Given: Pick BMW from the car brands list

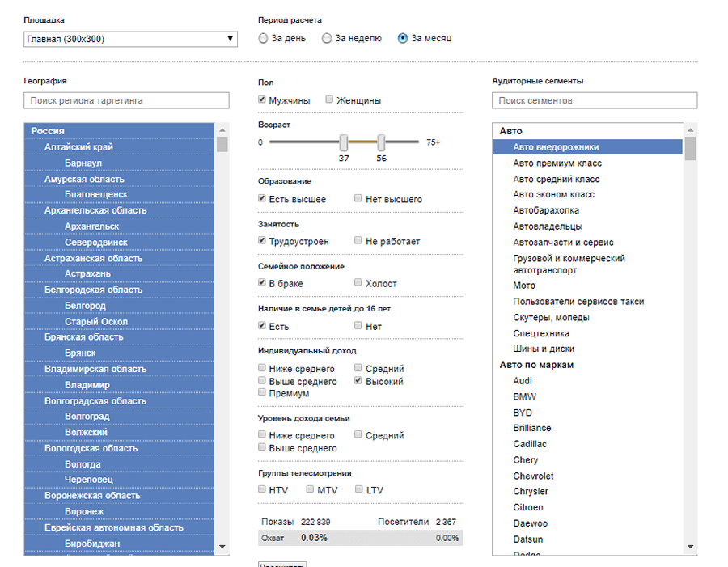Looking at the screenshot, I should pyautogui.click(x=524, y=397).
